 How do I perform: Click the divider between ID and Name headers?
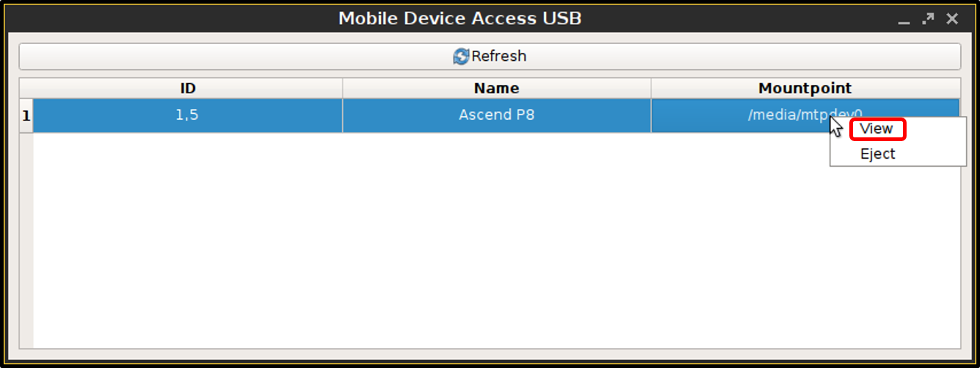(342, 88)
